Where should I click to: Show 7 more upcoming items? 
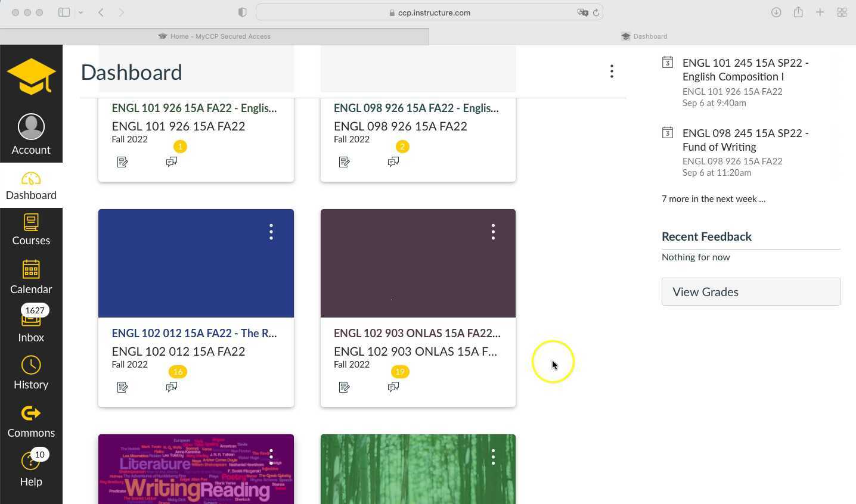713,198
